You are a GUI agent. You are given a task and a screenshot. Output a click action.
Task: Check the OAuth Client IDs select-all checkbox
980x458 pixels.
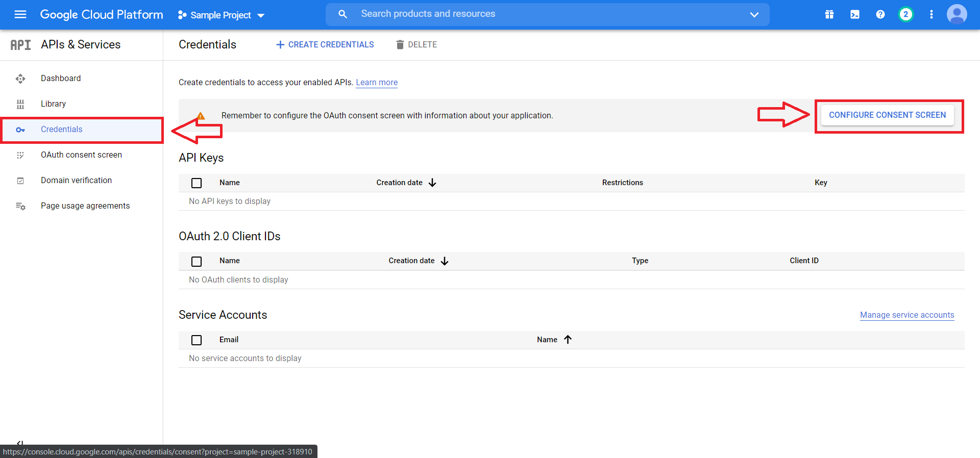[x=197, y=261]
